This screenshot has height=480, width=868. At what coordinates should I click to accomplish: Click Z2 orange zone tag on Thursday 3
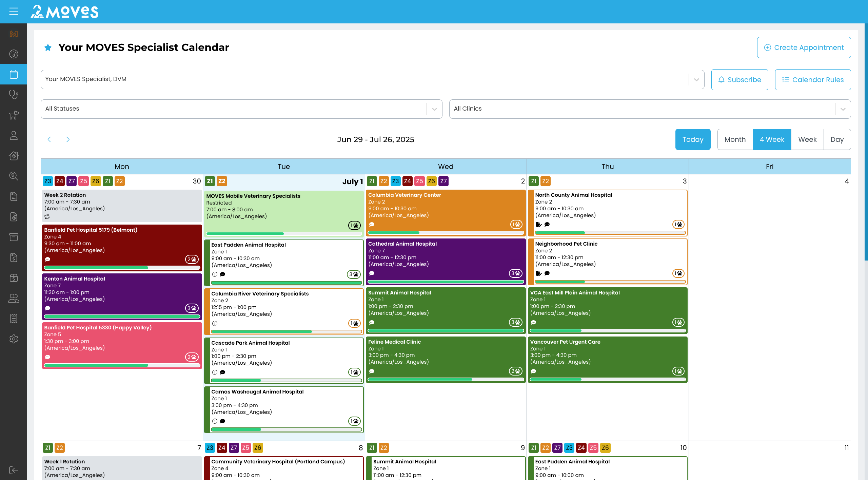tap(546, 181)
